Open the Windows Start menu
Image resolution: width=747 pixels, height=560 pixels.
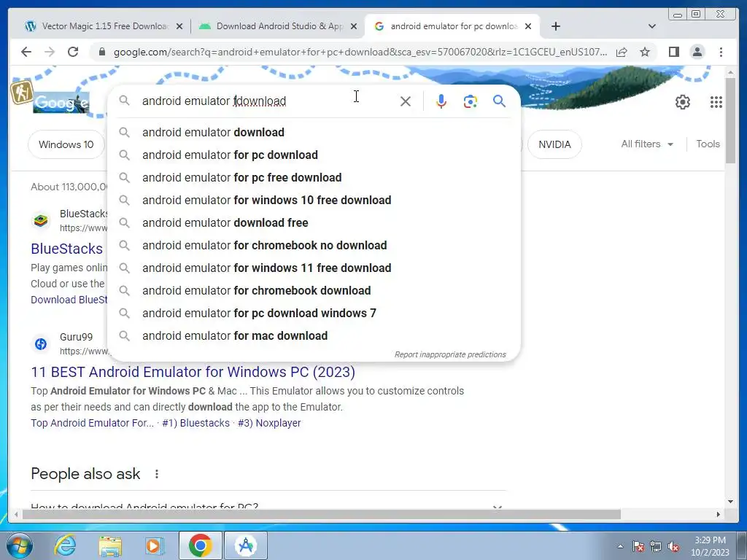pyautogui.click(x=20, y=545)
